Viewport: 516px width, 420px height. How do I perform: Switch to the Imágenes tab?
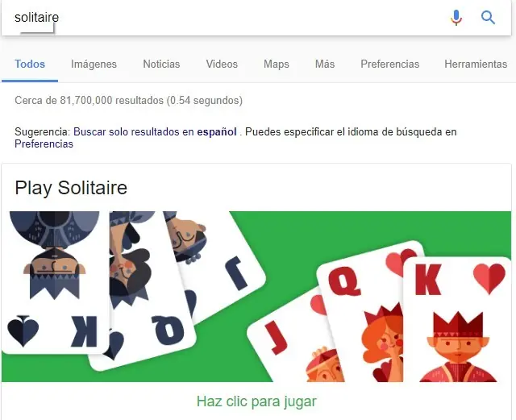[x=94, y=64]
